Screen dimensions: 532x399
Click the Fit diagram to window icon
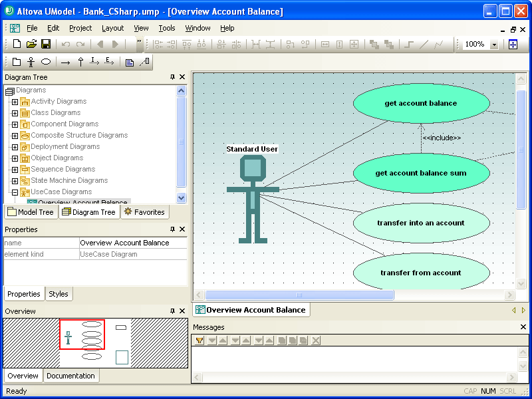pyautogui.click(x=513, y=44)
